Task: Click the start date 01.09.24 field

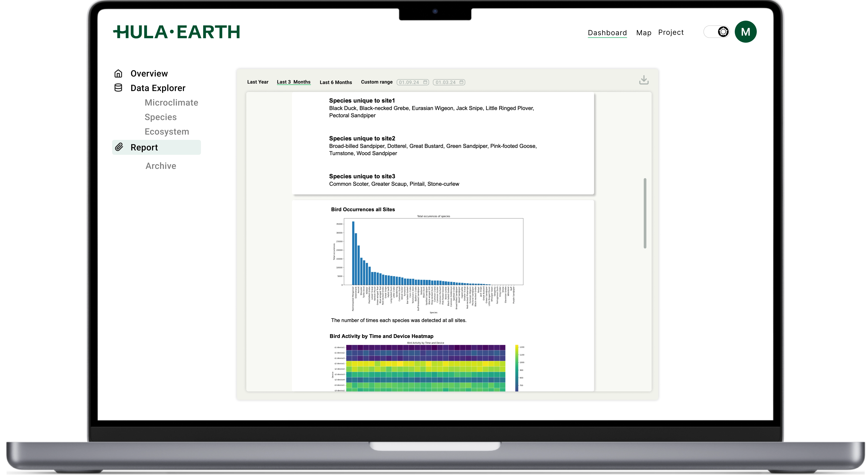Action: coord(409,82)
